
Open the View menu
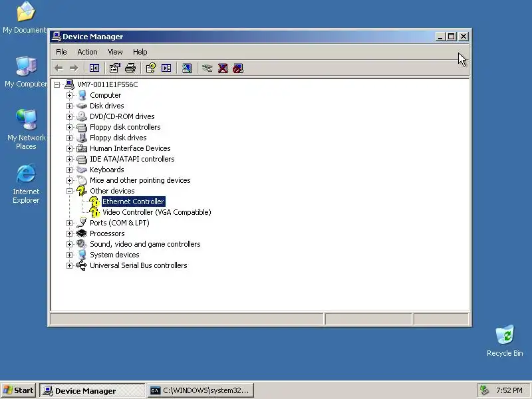(x=115, y=52)
